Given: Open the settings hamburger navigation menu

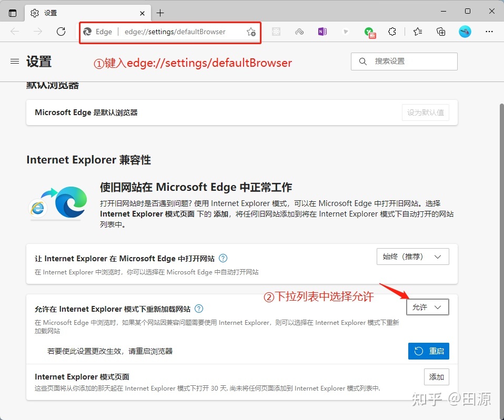Looking at the screenshot, I should coord(15,61).
